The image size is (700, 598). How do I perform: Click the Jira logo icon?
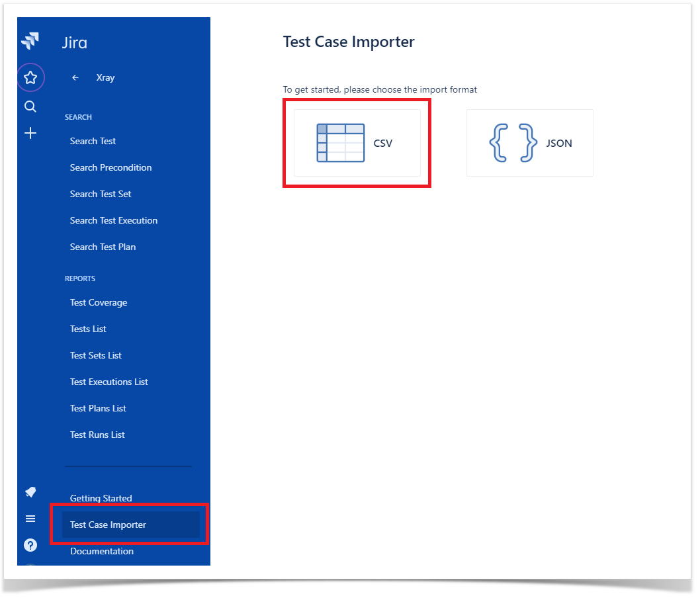pyautogui.click(x=30, y=40)
